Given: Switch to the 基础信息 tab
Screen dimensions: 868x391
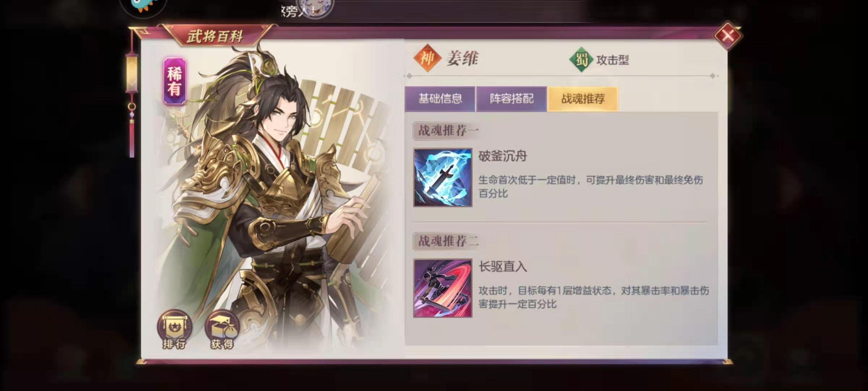Looking at the screenshot, I should 440,98.
